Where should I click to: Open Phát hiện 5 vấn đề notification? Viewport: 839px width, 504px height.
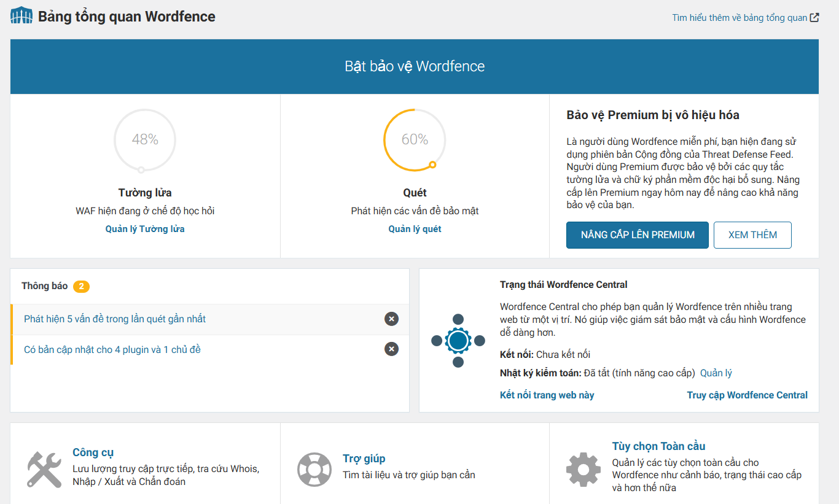pyautogui.click(x=115, y=319)
